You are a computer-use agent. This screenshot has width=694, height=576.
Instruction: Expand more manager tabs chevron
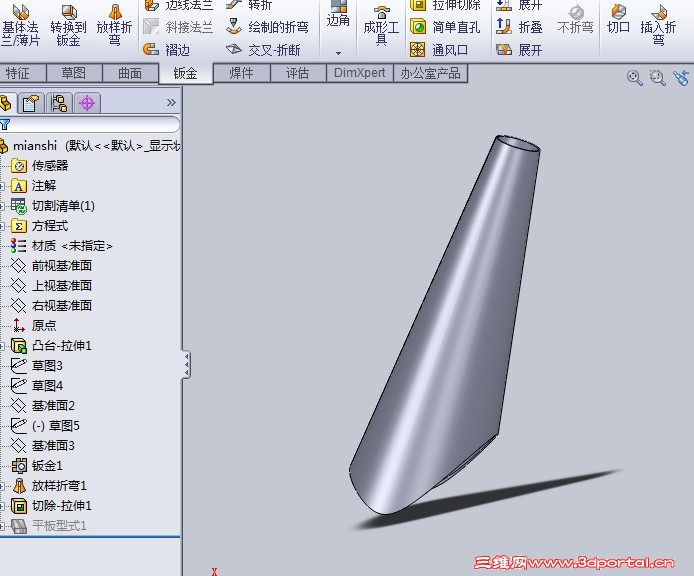tap(171, 103)
